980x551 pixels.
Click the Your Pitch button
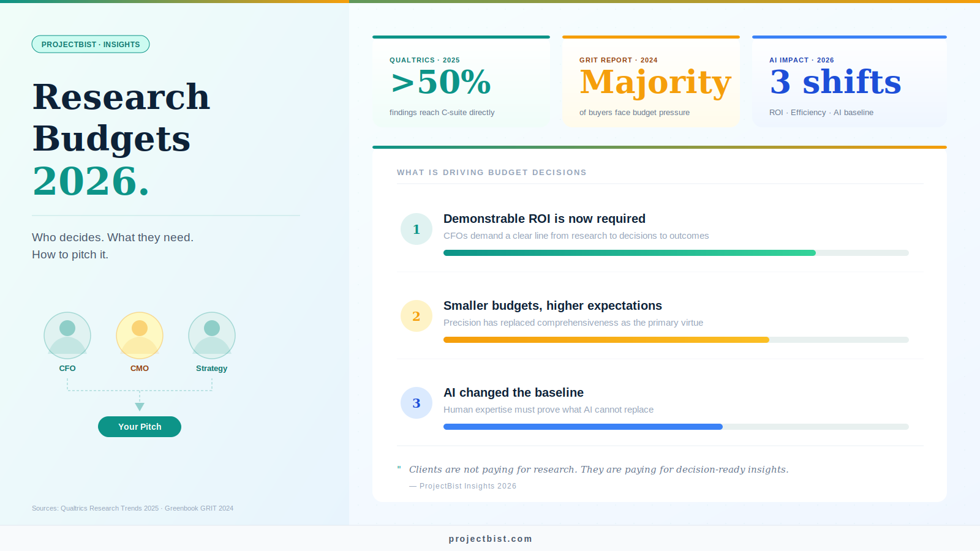pos(140,427)
